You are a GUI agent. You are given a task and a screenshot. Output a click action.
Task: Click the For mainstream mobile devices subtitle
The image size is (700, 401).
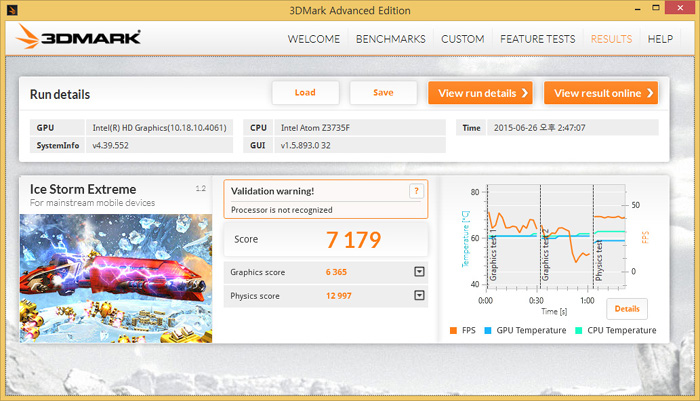pos(92,203)
